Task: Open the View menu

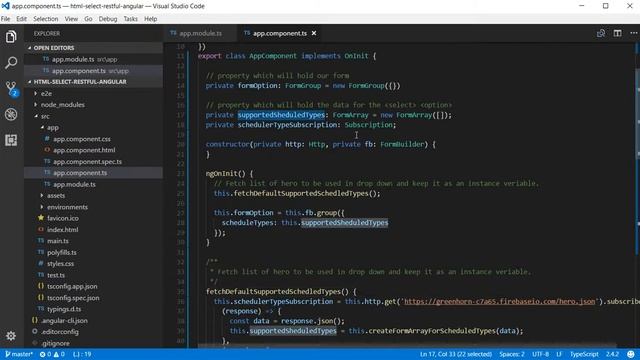Action: point(71,19)
